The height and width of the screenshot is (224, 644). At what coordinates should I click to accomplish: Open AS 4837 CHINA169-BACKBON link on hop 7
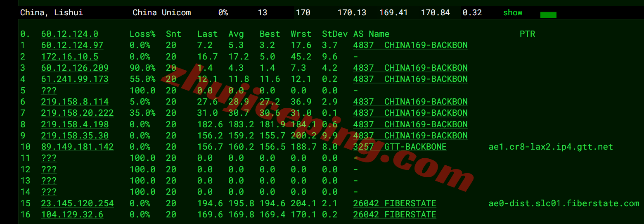410,113
